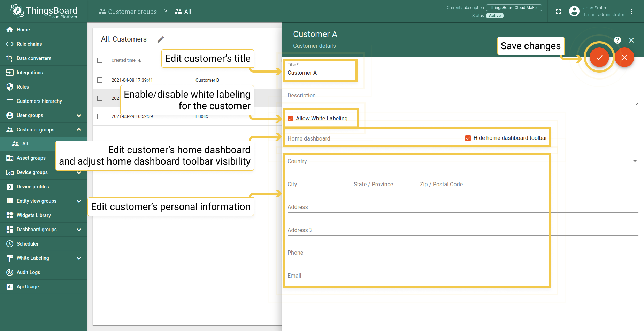The height and width of the screenshot is (331, 644).
Task: Sort by Created time column header
Action: coord(124,60)
